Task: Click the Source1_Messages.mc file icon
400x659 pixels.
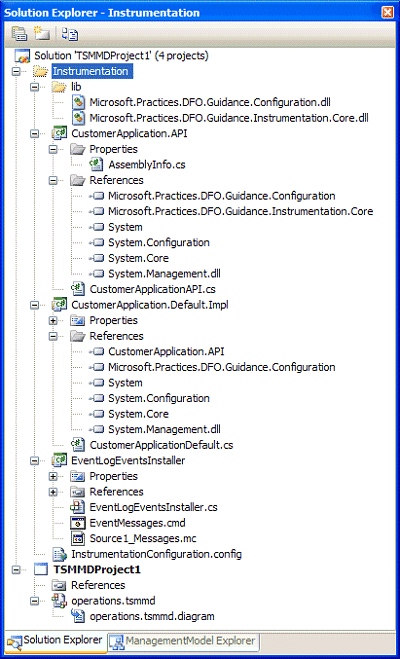Action: [x=79, y=538]
